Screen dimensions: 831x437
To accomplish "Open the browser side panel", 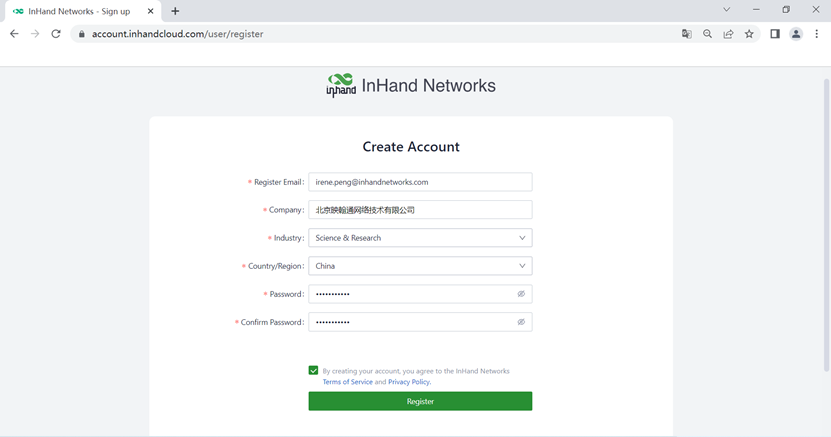I will pyautogui.click(x=775, y=34).
